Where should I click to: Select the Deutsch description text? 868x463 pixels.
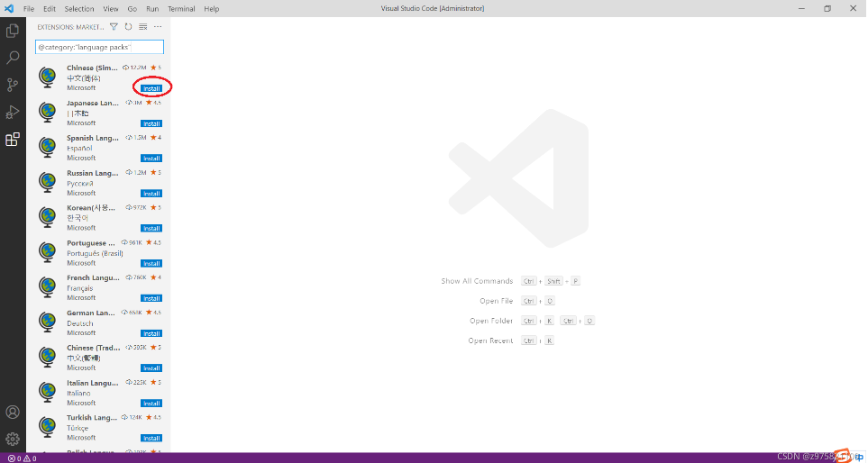pos(80,323)
